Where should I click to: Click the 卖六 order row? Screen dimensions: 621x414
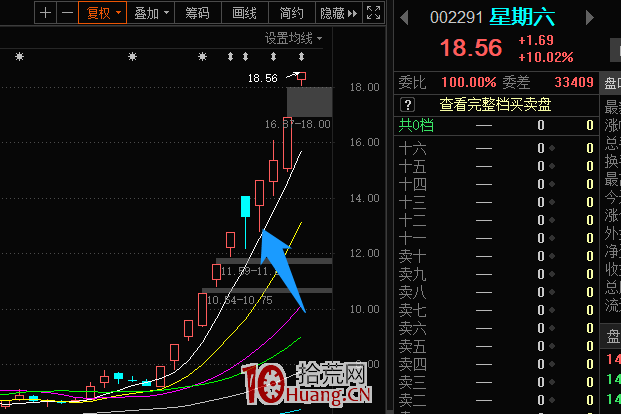click(496, 328)
